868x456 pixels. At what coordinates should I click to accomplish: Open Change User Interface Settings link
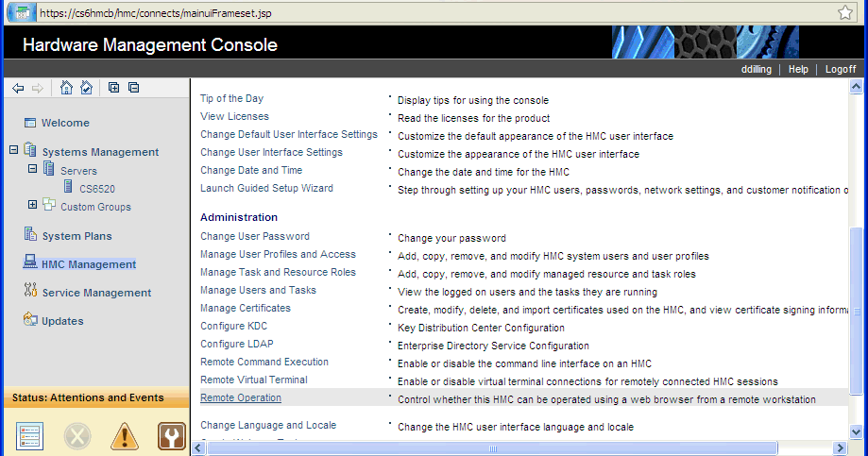[x=271, y=152]
